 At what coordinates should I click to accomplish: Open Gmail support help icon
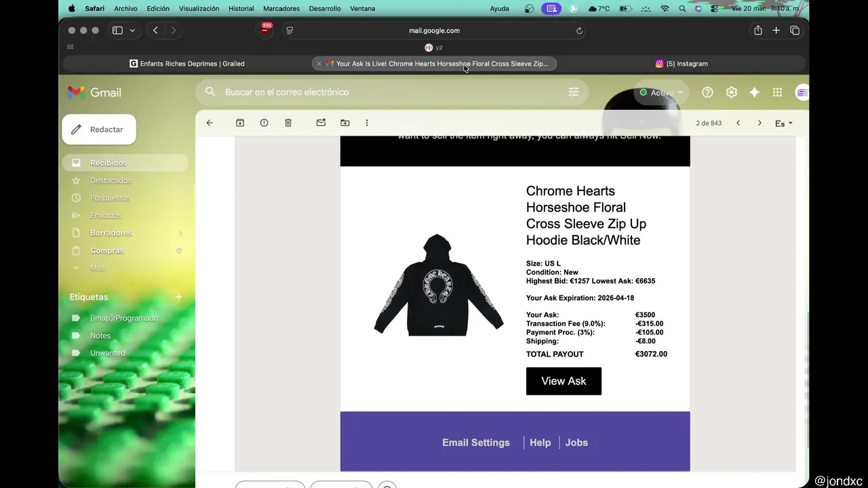pyautogui.click(x=707, y=92)
